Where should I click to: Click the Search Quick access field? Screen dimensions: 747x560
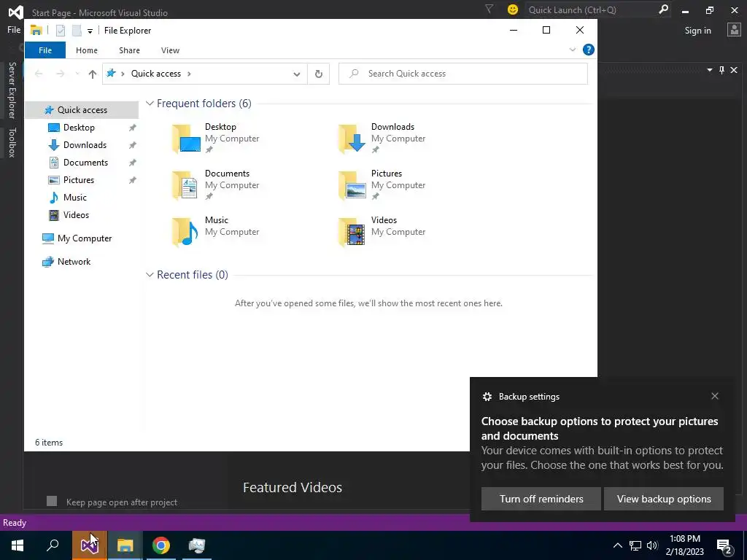click(463, 74)
